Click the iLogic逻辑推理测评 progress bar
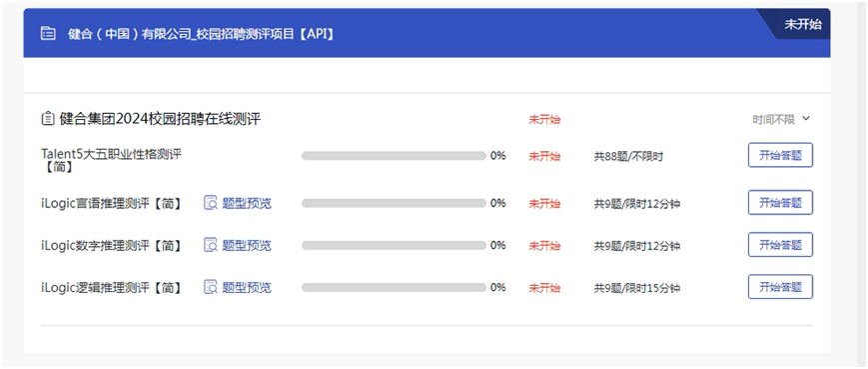 pos(394,288)
